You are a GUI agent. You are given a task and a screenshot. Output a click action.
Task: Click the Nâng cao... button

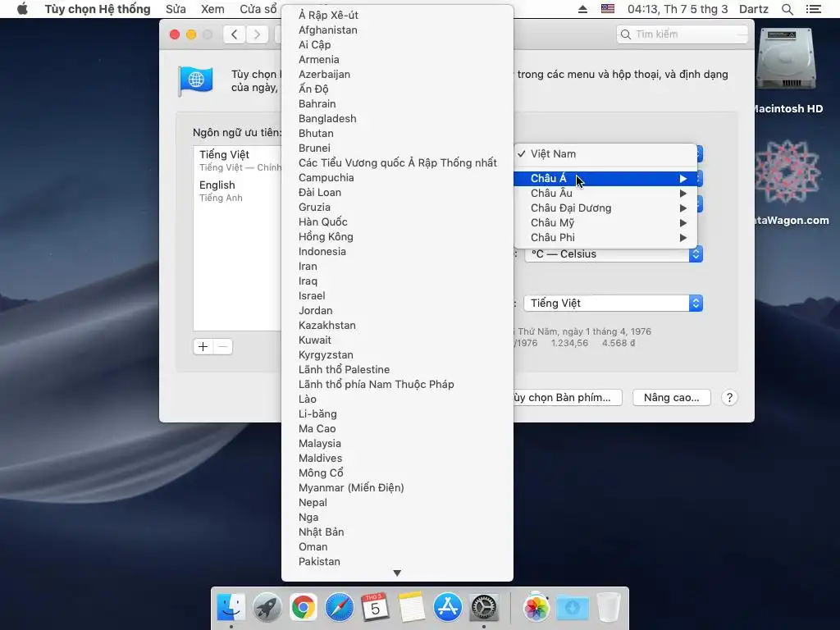[672, 398]
